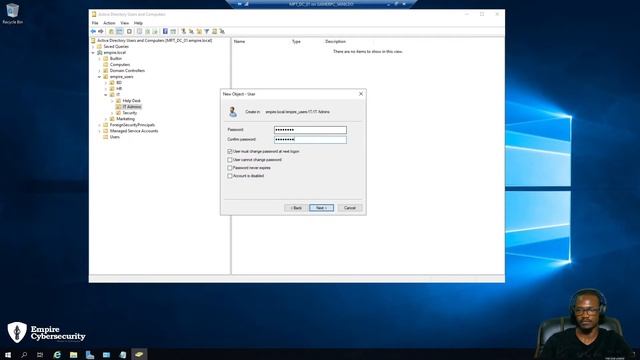Click into the Confirm password field

(310, 140)
